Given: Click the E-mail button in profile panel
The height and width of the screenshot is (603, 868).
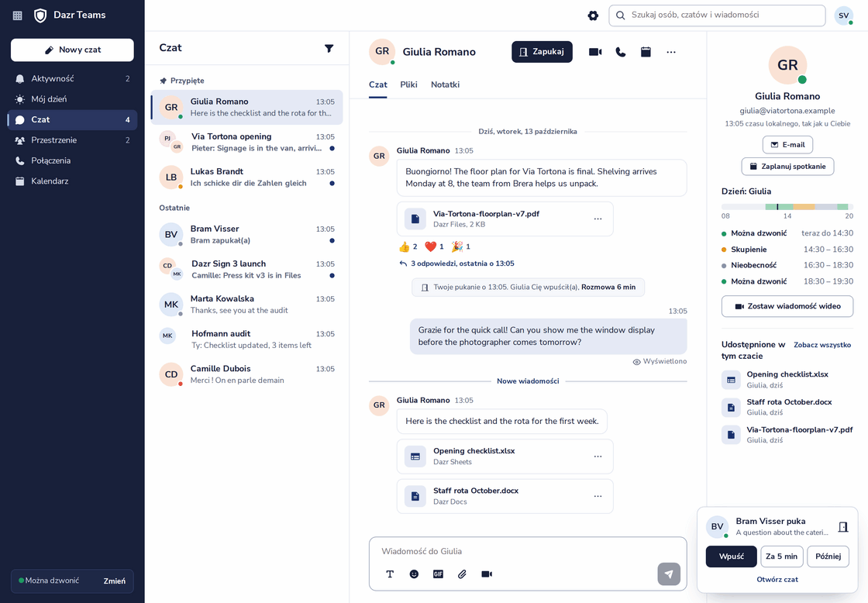Looking at the screenshot, I should (787, 145).
